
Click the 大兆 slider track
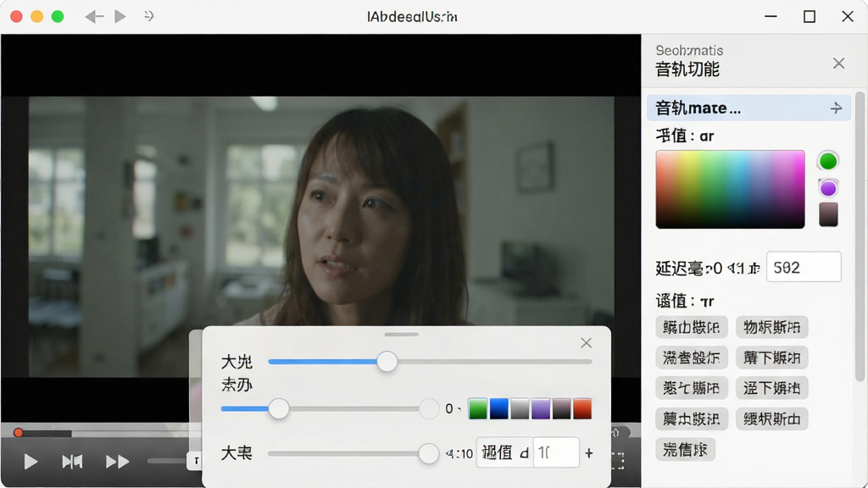pos(430,362)
